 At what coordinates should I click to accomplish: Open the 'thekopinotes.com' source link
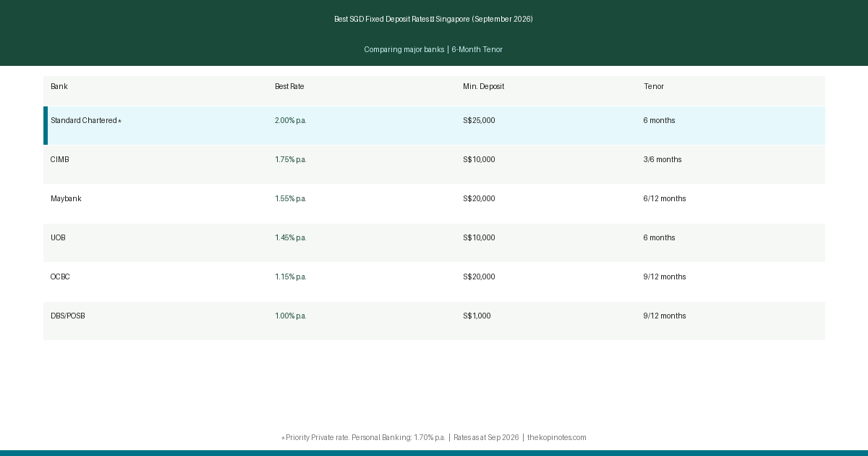(x=557, y=438)
